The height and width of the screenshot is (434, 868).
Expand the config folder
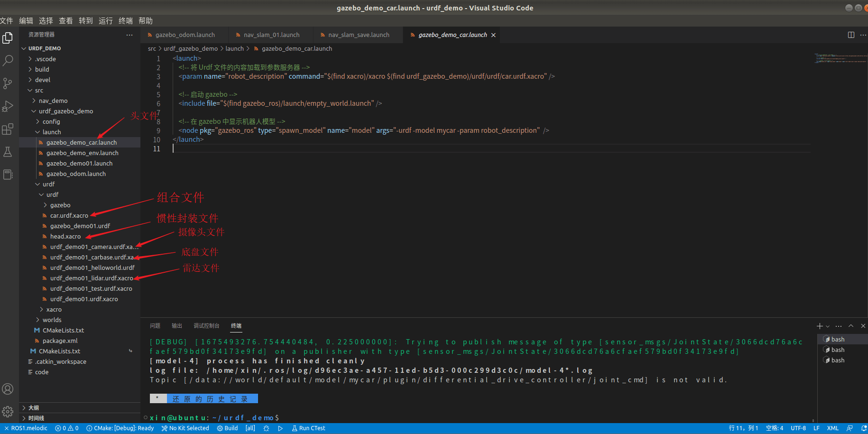click(x=80, y=121)
